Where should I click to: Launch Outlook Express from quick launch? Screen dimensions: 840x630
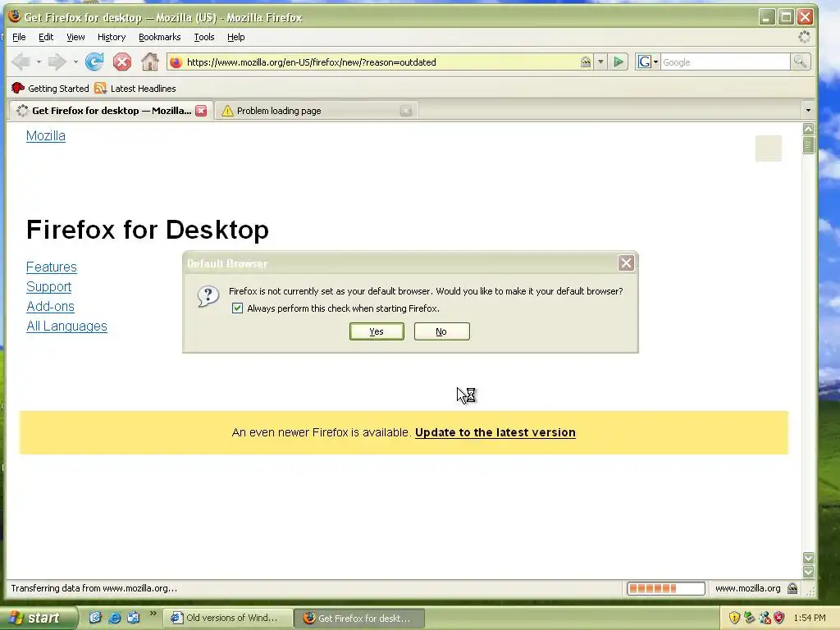[x=134, y=618]
